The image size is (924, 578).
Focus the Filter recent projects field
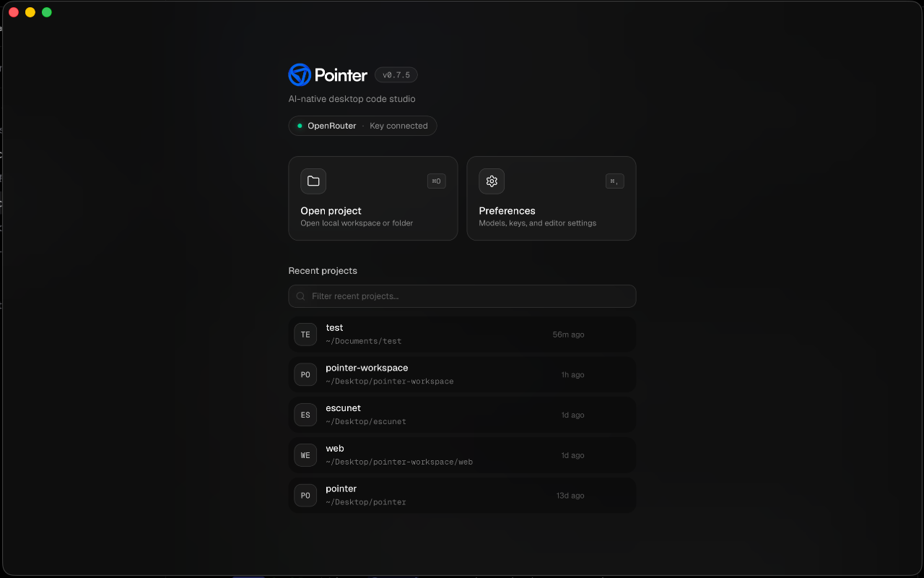462,296
